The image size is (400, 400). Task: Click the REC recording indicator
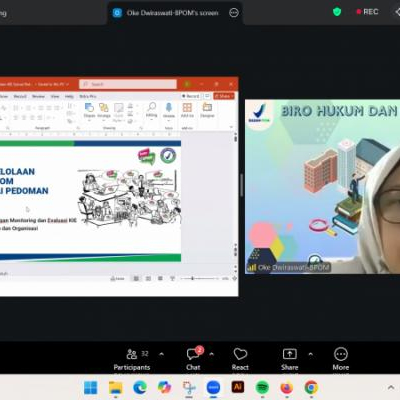pos(367,12)
